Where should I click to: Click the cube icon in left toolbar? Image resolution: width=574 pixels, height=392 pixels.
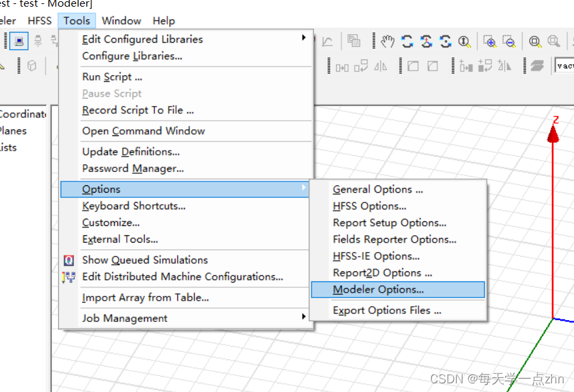click(x=32, y=66)
